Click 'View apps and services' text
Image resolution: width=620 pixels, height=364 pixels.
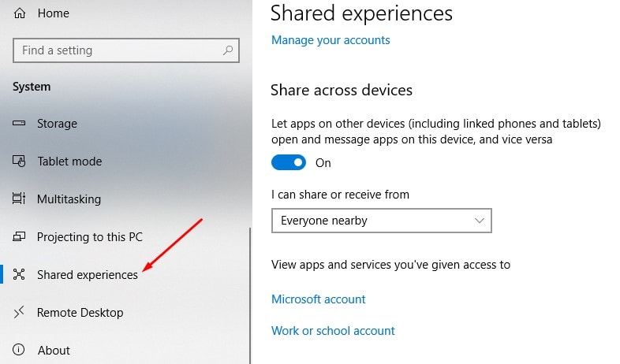(x=390, y=265)
